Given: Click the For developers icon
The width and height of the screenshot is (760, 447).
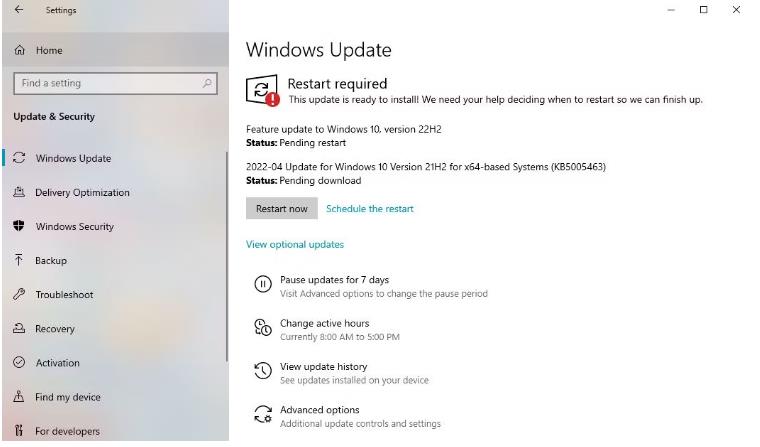Looking at the screenshot, I should (x=19, y=430).
